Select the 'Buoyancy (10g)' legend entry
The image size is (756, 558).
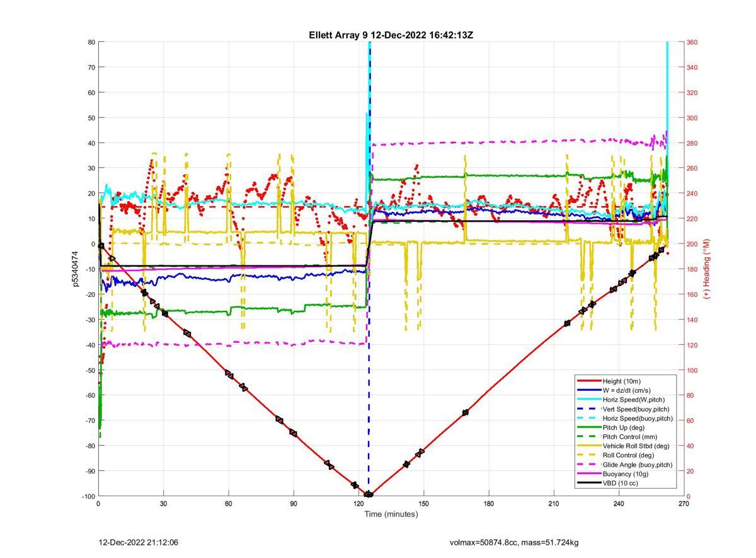624,474
